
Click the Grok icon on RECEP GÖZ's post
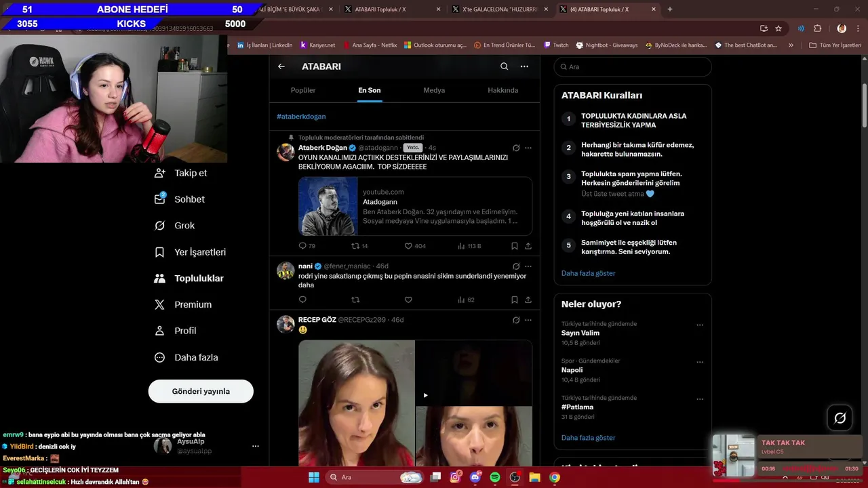pos(516,320)
